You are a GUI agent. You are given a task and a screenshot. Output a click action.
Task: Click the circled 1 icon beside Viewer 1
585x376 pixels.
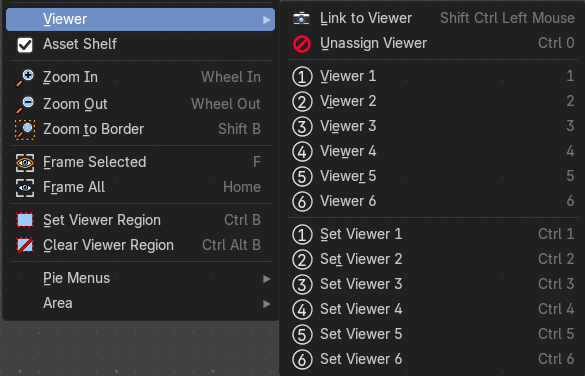coord(302,76)
